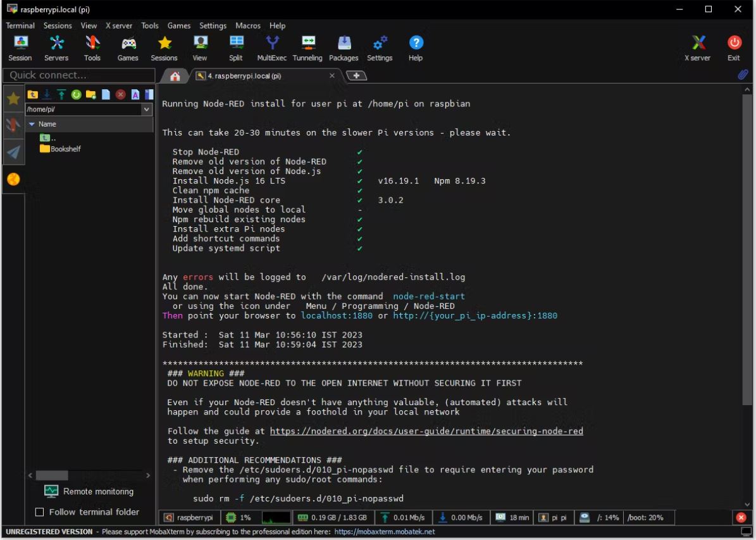Click the SFTP upload icon
The height and width of the screenshot is (540, 756).
coord(61,94)
